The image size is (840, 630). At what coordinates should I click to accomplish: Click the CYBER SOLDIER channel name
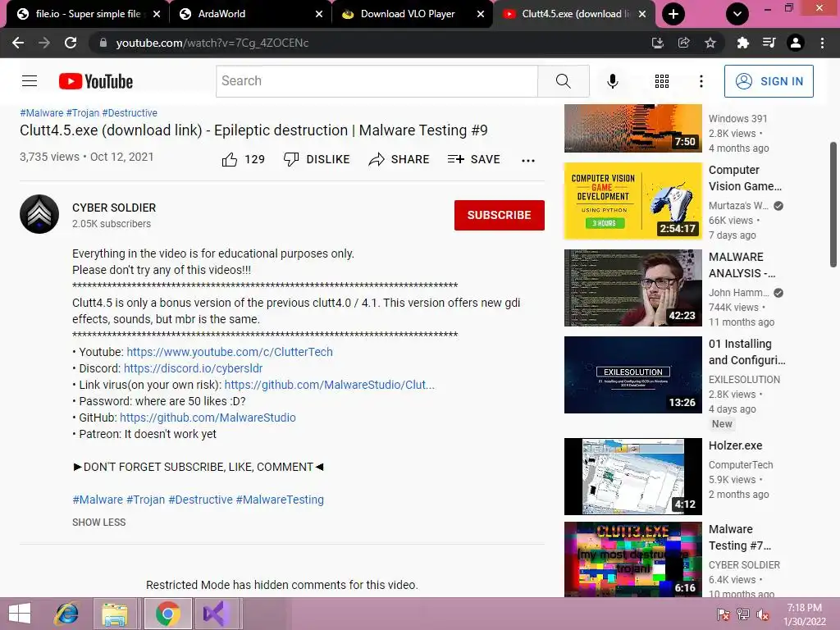114,208
